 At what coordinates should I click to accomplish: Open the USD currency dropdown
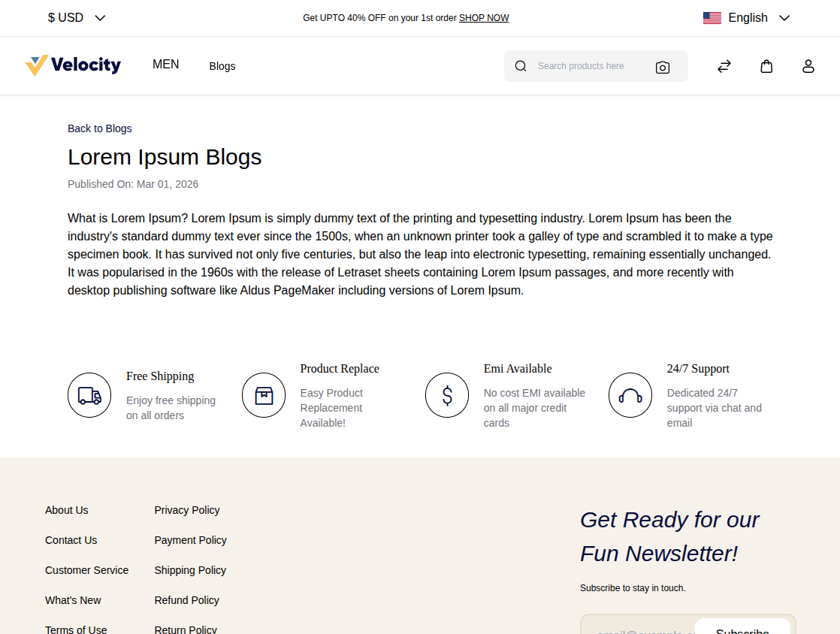pos(75,17)
